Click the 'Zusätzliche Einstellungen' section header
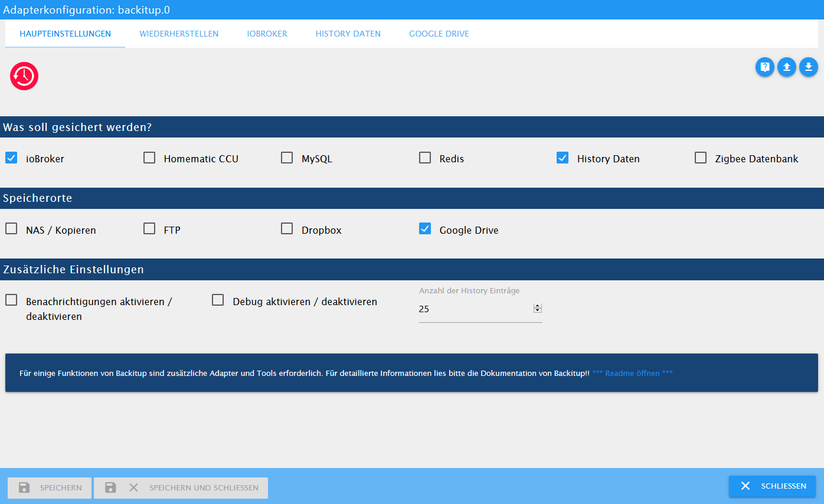 tap(412, 269)
